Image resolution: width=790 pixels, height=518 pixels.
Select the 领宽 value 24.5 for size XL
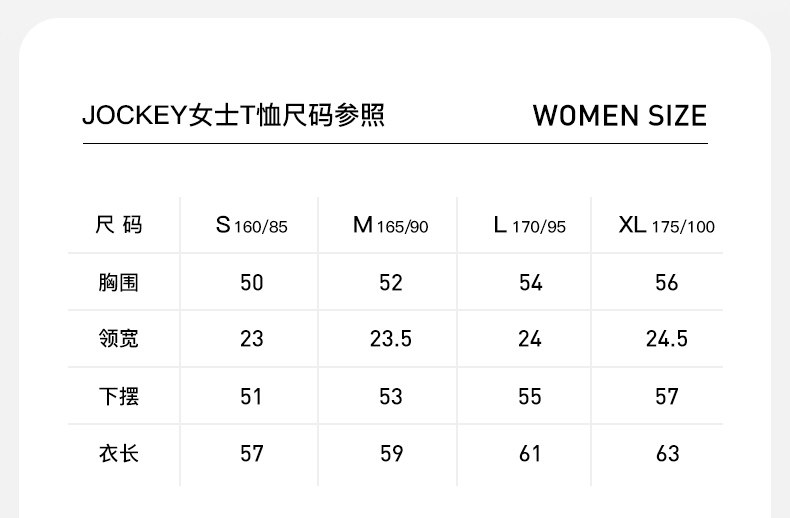pyautogui.click(x=667, y=339)
